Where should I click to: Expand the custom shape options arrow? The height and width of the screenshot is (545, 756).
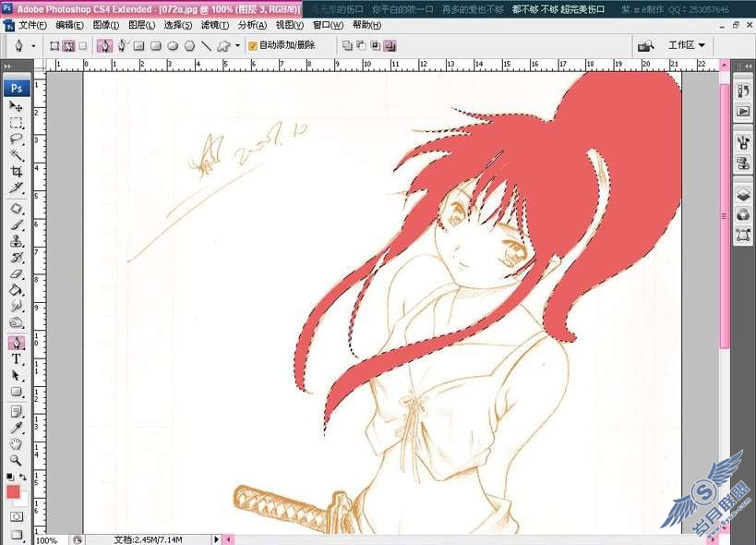(237, 46)
